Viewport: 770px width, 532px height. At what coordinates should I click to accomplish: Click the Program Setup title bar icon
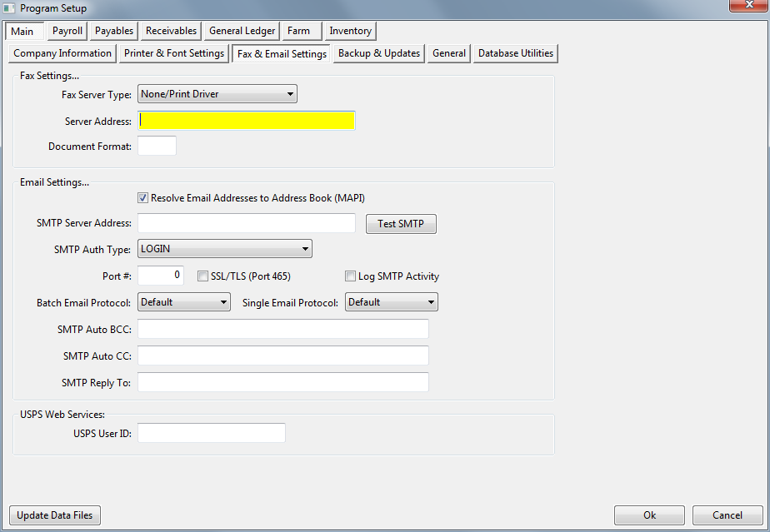(x=10, y=8)
